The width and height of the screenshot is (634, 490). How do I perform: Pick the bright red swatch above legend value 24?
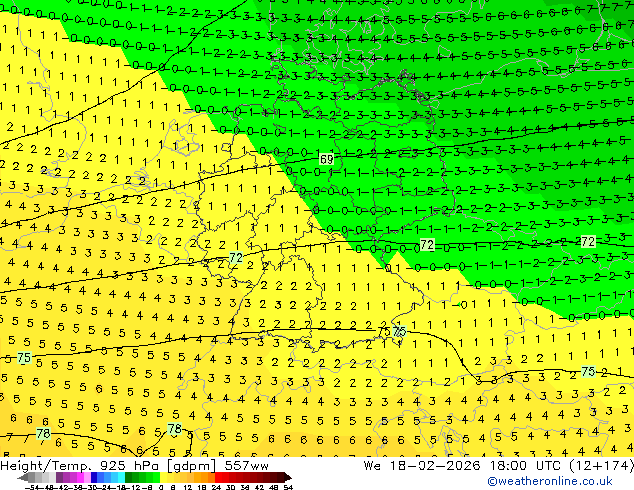(x=218, y=477)
